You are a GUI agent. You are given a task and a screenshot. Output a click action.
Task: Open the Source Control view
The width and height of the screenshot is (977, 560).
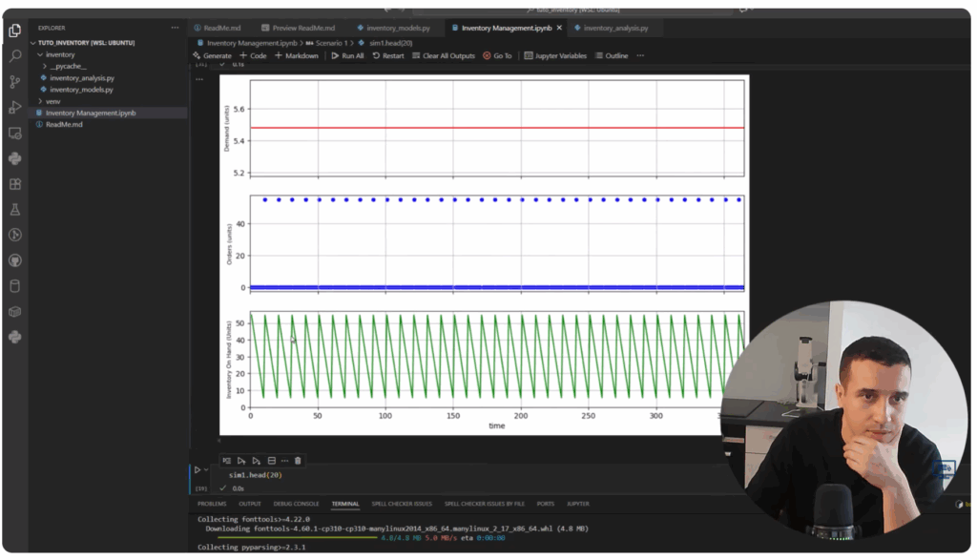coord(15,82)
